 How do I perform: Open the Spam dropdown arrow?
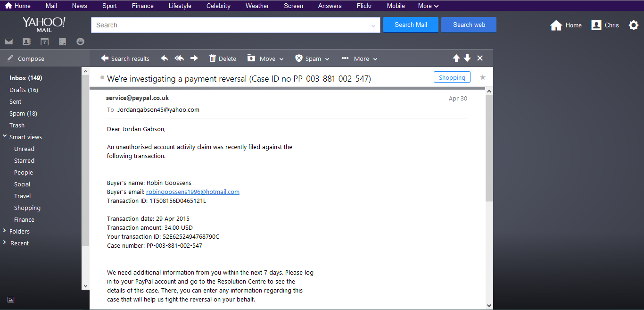click(x=327, y=59)
